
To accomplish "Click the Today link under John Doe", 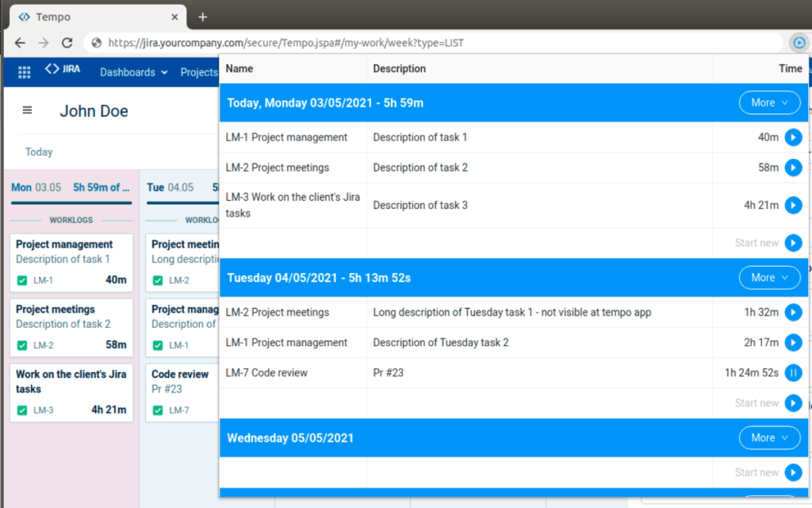I will (x=39, y=152).
